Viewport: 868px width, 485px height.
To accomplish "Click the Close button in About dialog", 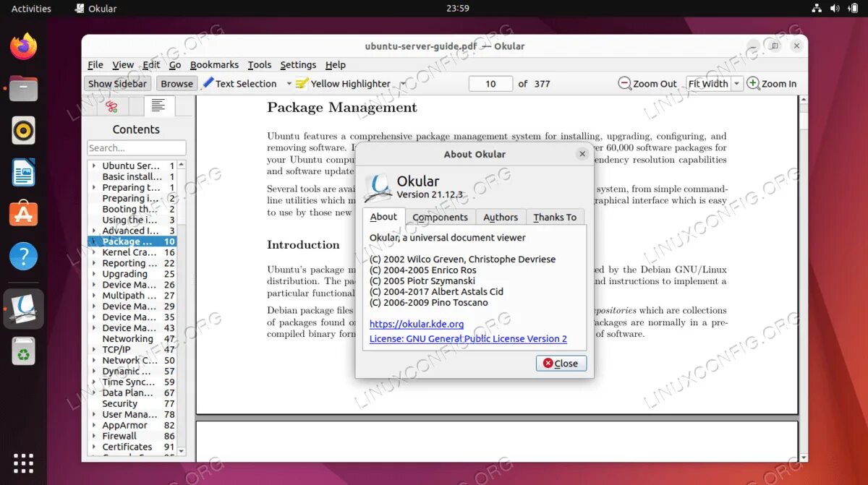I will (561, 363).
